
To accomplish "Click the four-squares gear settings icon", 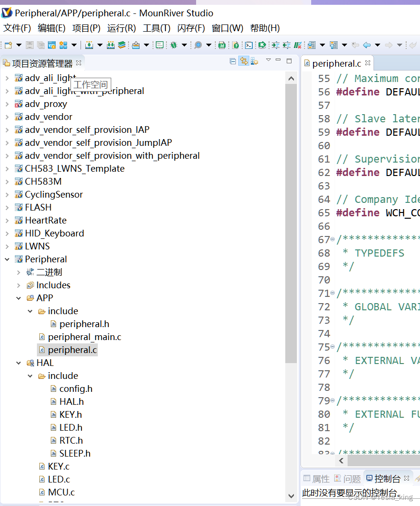I will pos(63,45).
